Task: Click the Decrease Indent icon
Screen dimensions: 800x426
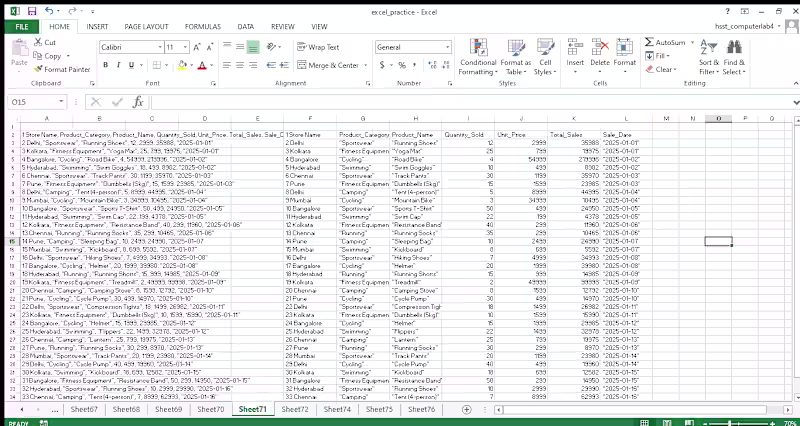Action: point(271,65)
